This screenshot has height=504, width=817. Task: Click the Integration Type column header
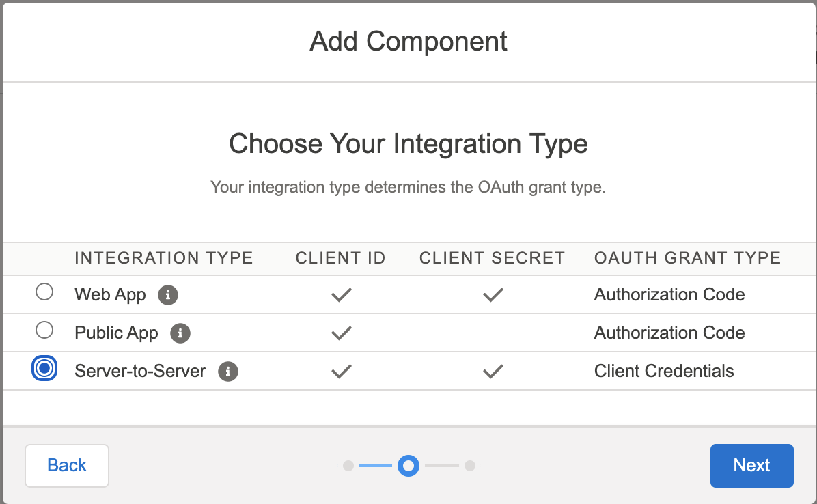point(164,258)
